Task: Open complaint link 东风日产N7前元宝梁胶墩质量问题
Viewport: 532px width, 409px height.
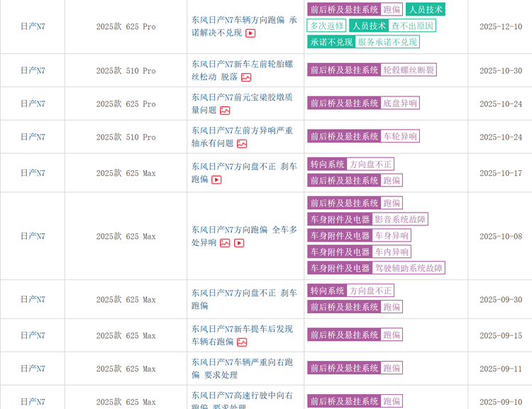Action: (241, 98)
